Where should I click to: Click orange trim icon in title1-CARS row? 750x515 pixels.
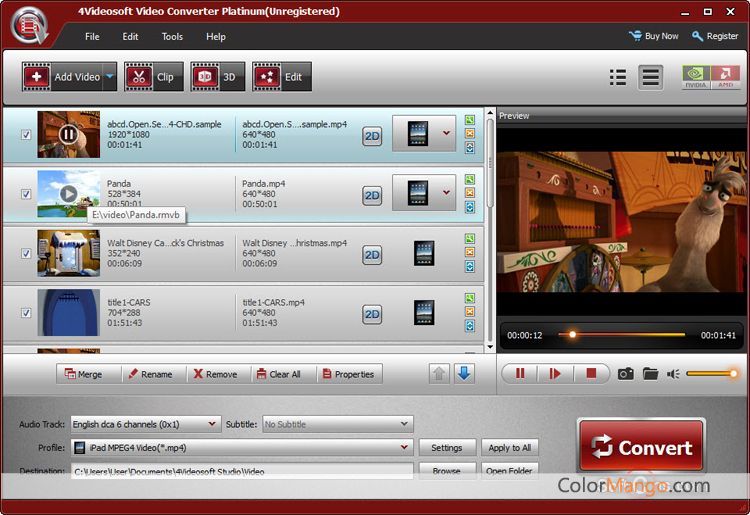point(470,311)
